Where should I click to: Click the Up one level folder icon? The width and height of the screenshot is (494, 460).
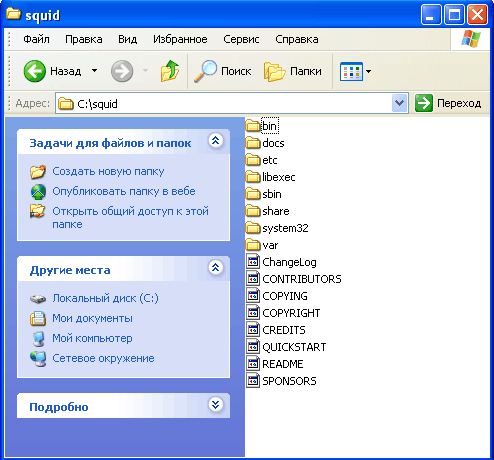pos(170,71)
